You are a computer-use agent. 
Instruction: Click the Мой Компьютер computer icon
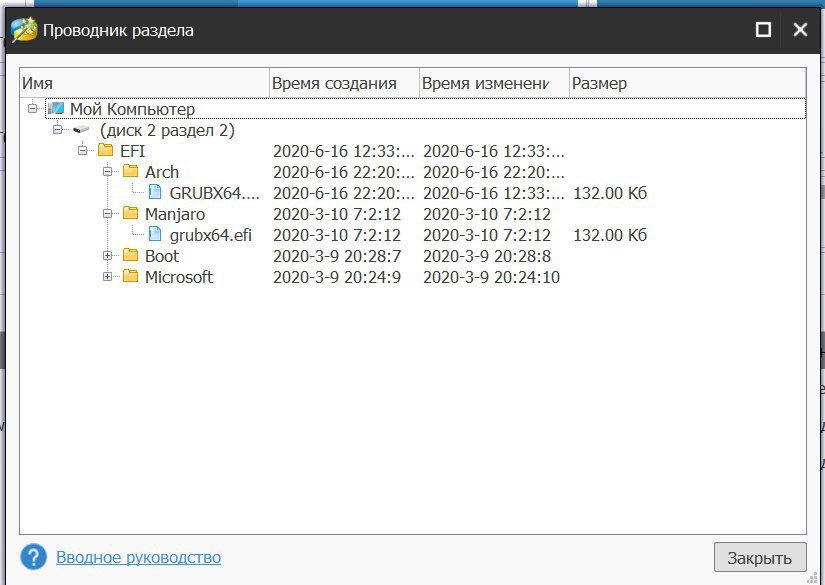click(x=56, y=108)
